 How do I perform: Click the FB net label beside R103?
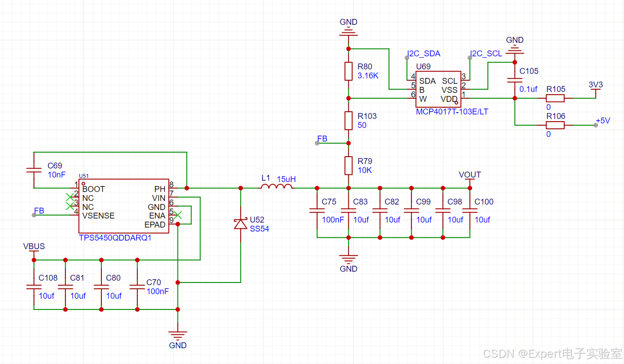click(322, 139)
